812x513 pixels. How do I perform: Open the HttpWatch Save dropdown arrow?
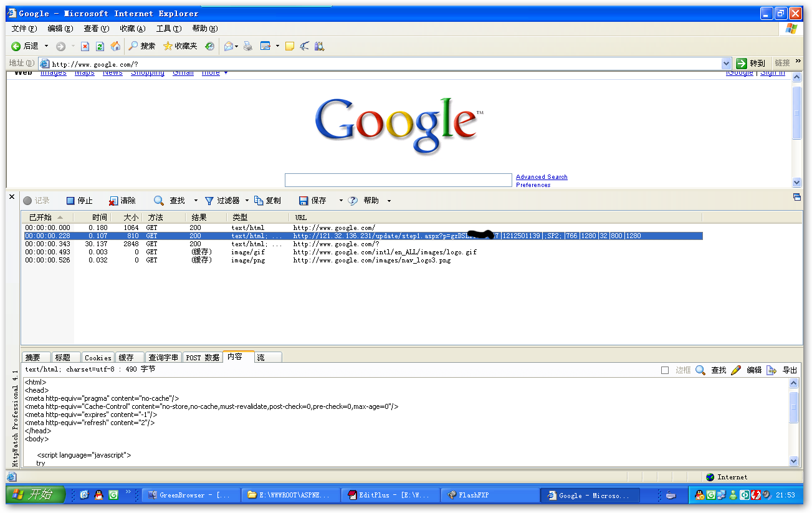point(341,201)
